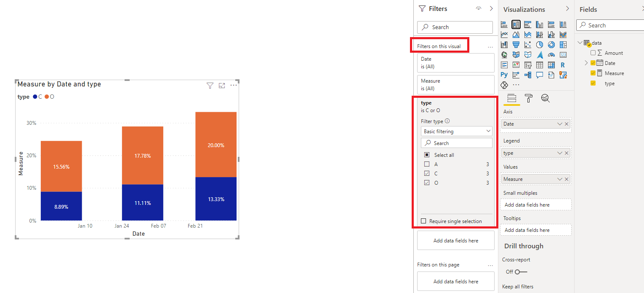Check the Amount field
The height and width of the screenshot is (293, 644).
coord(593,53)
